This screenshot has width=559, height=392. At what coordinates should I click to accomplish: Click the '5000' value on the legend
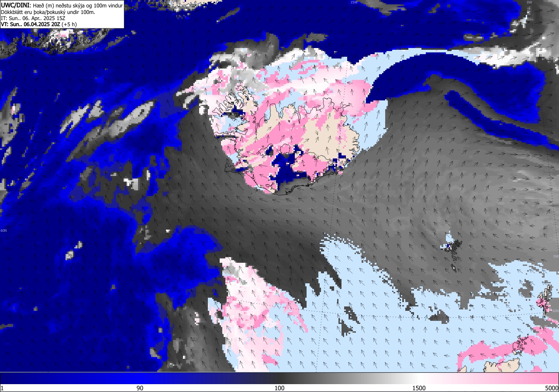[551, 388]
